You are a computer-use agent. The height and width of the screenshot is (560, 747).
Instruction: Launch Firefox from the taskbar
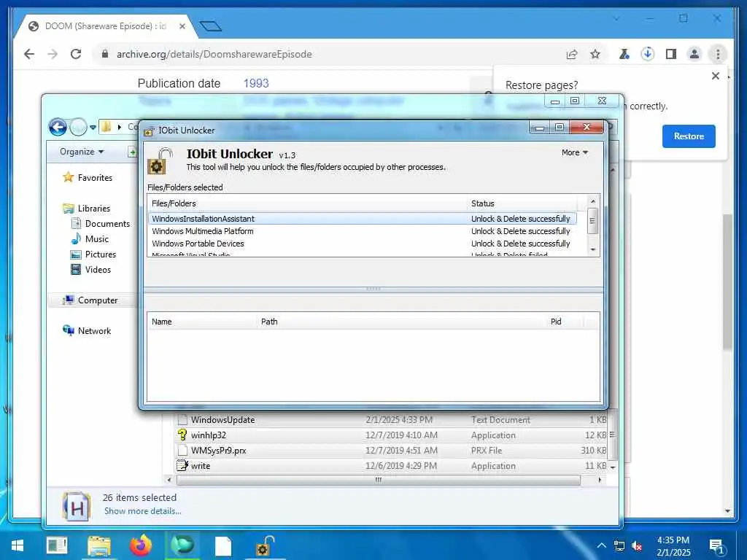[x=141, y=545]
